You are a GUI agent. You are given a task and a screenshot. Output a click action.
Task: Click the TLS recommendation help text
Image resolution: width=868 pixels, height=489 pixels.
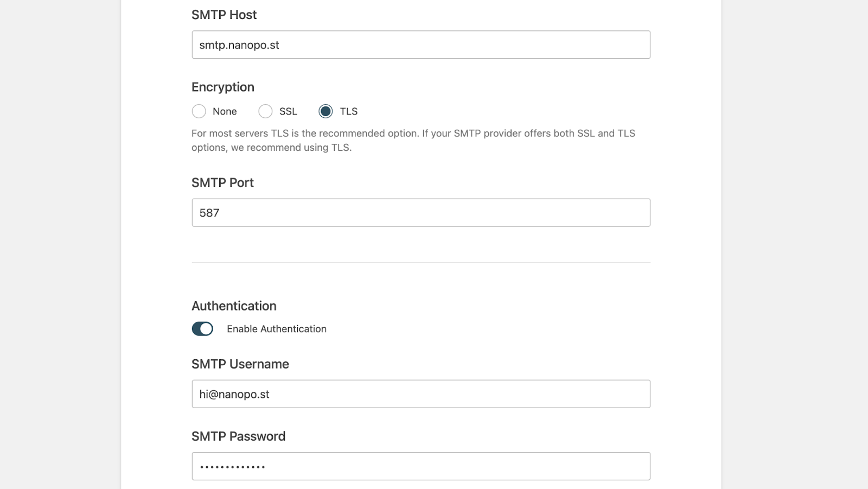(x=413, y=141)
